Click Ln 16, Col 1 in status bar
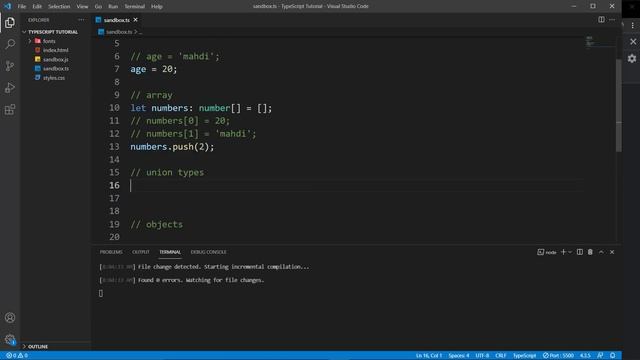 429,356
